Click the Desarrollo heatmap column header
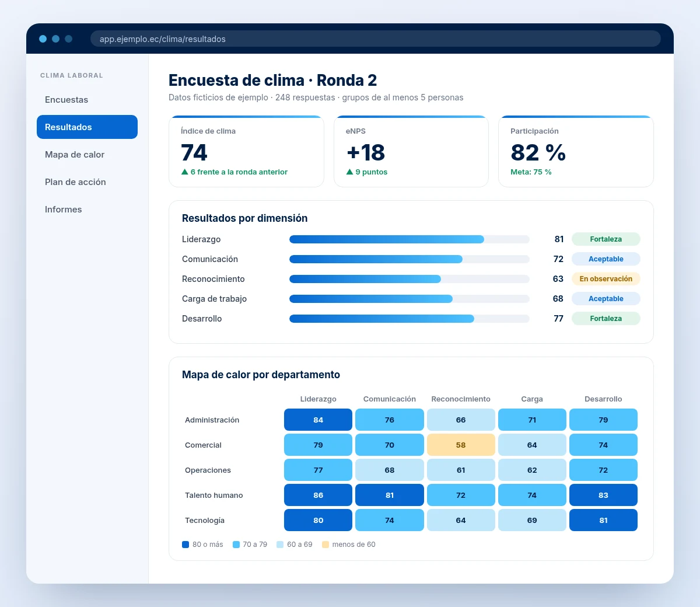Viewport: 700px width, 607px height. (603, 399)
